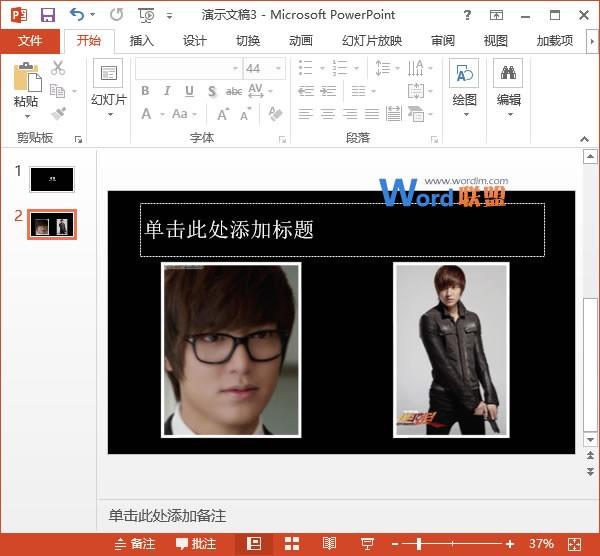This screenshot has width=600, height=556.
Task: Undo the last action
Action: 77,15
